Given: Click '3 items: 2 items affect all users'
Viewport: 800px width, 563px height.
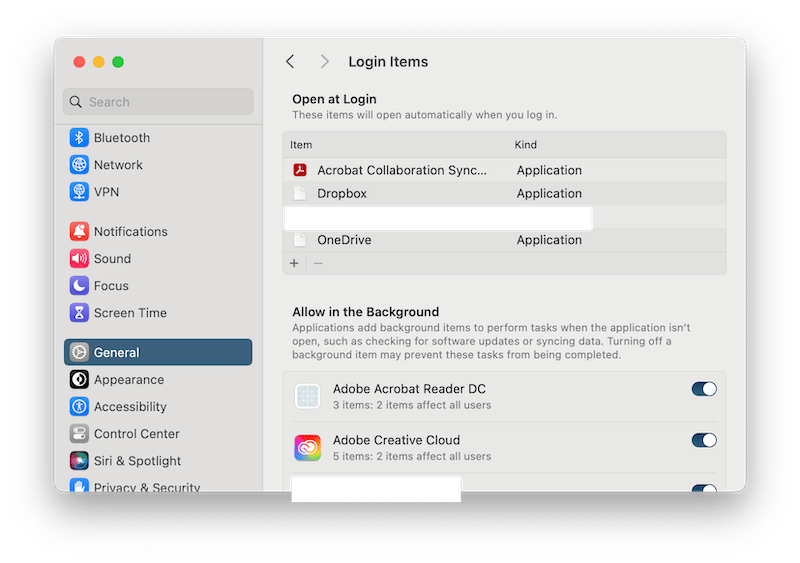Looking at the screenshot, I should [x=412, y=405].
